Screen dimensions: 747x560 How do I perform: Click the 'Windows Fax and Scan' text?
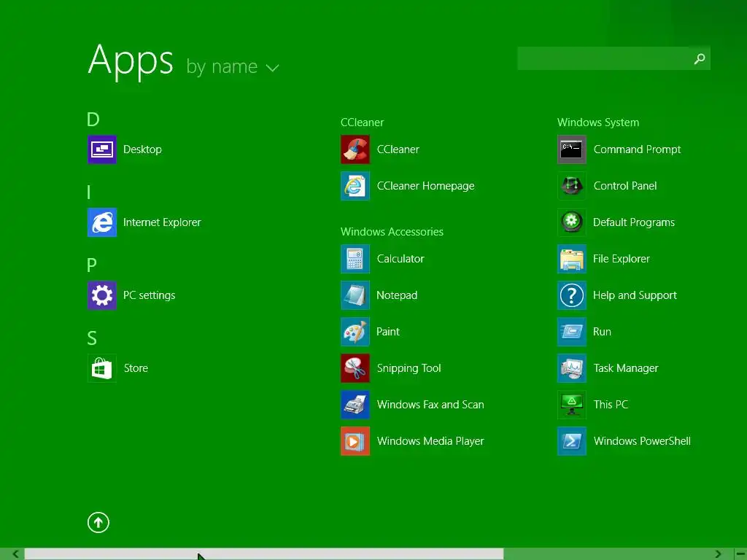(430, 404)
